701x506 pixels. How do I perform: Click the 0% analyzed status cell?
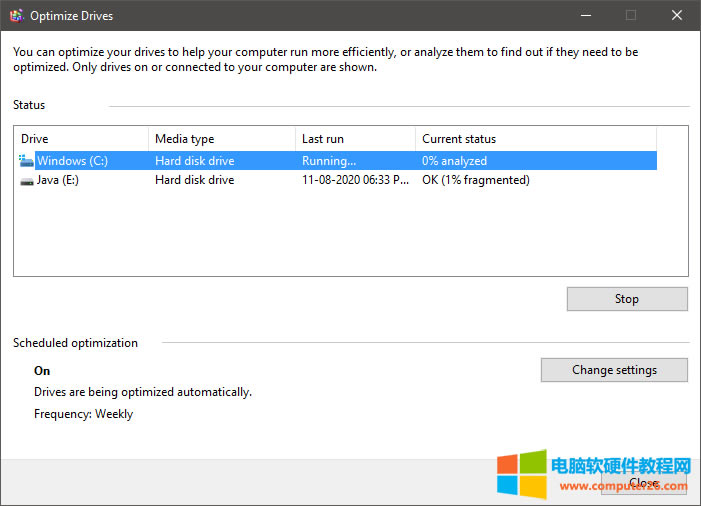pyautogui.click(x=454, y=160)
